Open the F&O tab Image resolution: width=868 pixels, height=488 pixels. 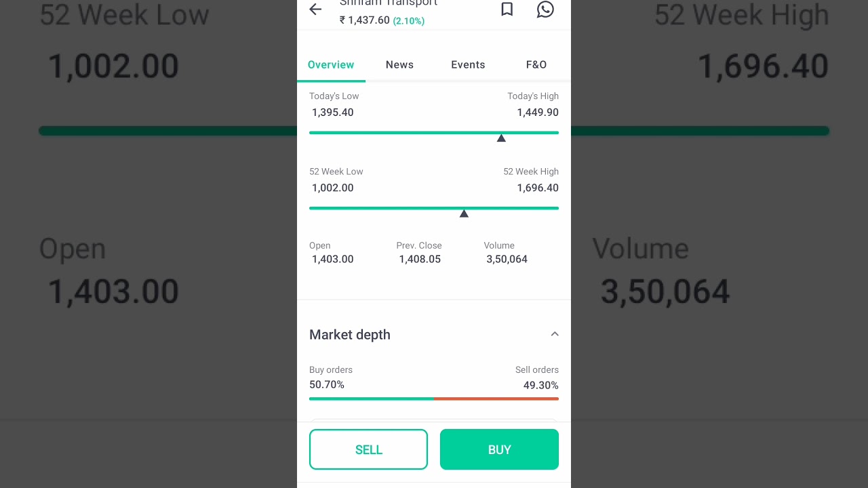(536, 65)
